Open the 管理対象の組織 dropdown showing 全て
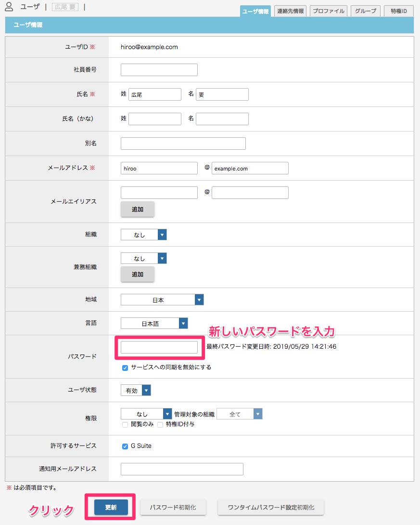Image resolution: width=420 pixels, height=525 pixels. [240, 414]
